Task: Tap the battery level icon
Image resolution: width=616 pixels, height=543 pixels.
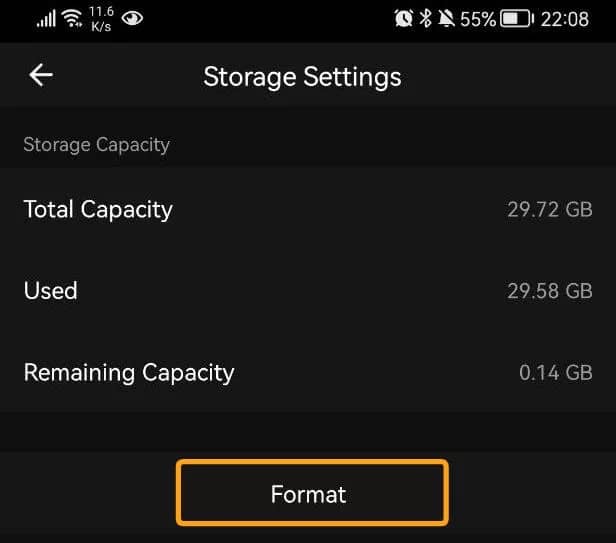Action: [517, 18]
